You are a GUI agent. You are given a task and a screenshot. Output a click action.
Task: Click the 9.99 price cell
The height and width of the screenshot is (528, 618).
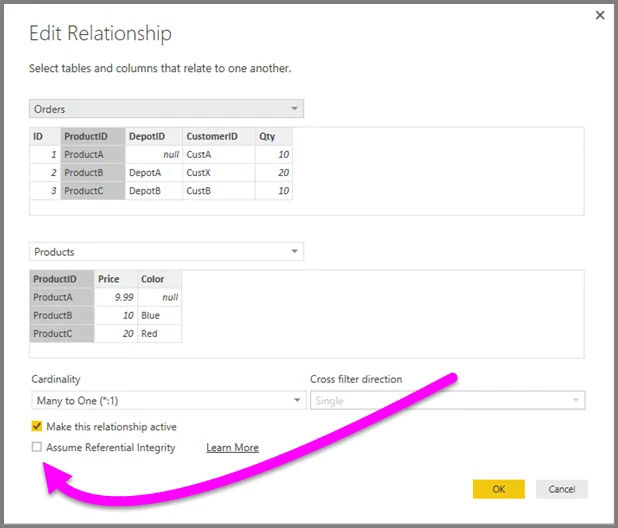point(116,297)
